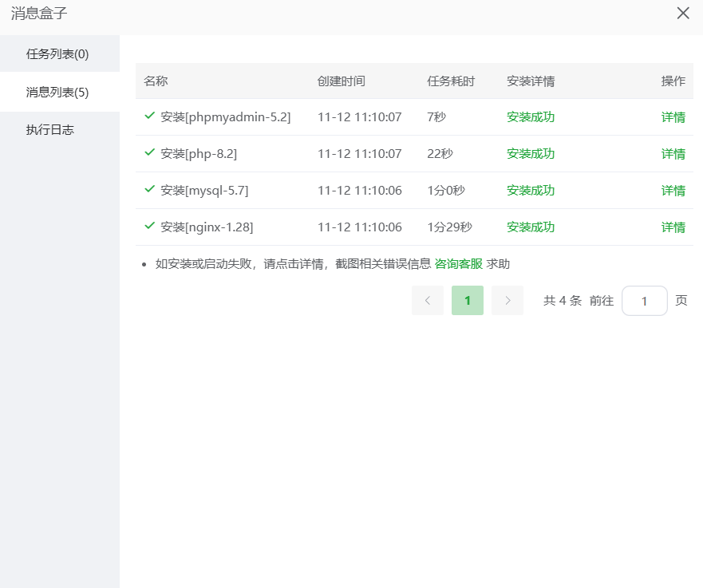
Task: Open the 执行日志 tab
Action: [x=49, y=129]
